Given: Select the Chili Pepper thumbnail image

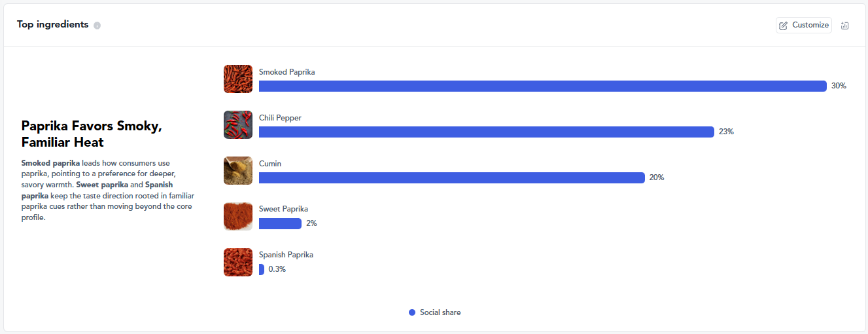Looking at the screenshot, I should coord(238,124).
